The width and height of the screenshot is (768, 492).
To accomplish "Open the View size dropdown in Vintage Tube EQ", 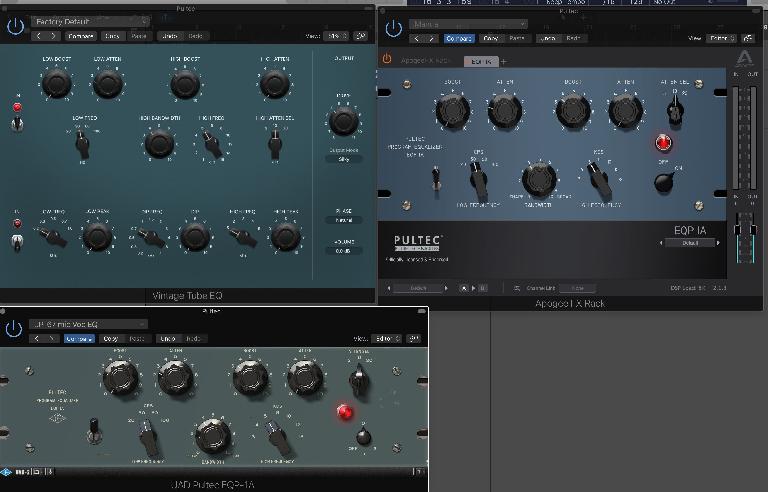I will point(336,36).
